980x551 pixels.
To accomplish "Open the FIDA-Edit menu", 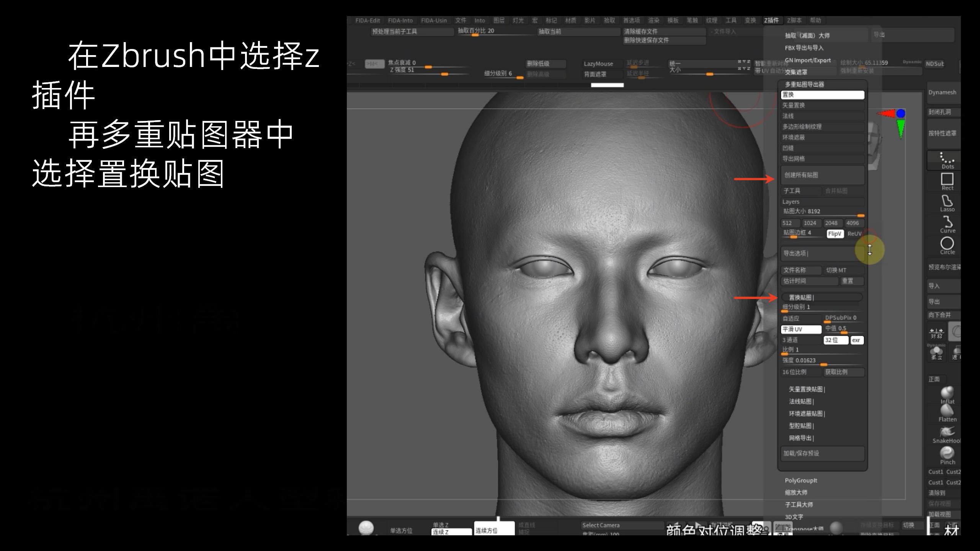I will 367,20.
